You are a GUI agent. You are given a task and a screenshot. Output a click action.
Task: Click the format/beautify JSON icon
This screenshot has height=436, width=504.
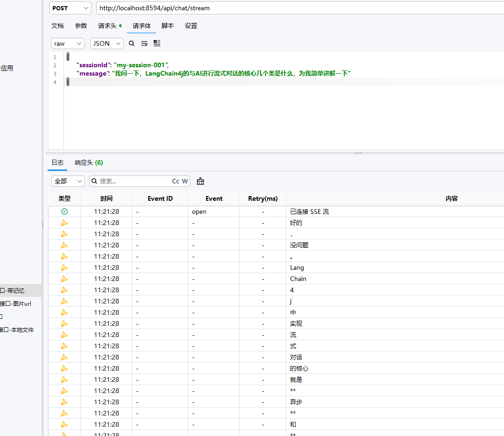click(157, 43)
